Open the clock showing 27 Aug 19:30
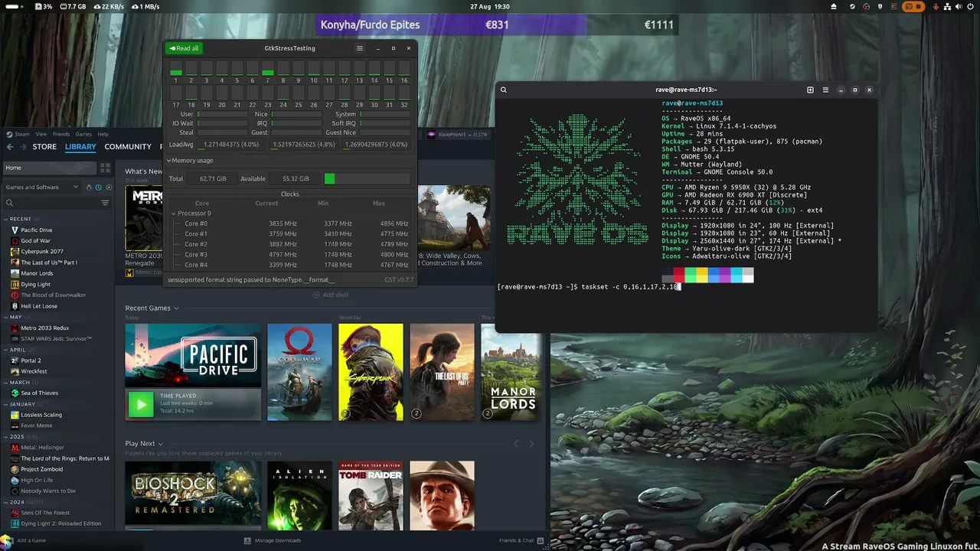 click(490, 6)
